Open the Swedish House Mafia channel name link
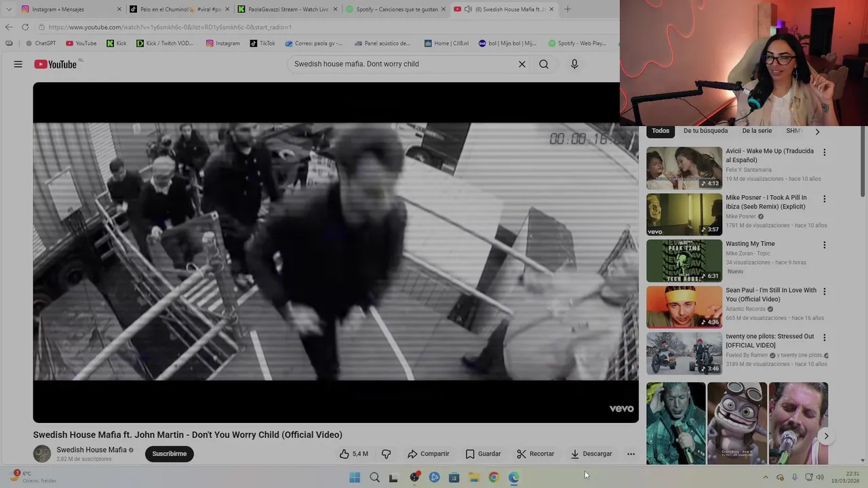The image size is (868, 488). [92, 450]
